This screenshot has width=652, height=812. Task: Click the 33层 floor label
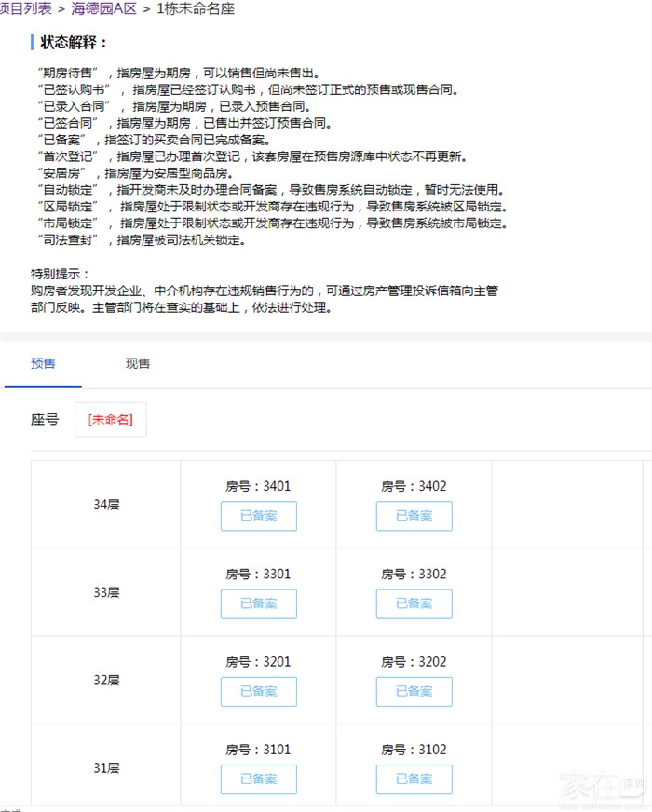coord(106,592)
